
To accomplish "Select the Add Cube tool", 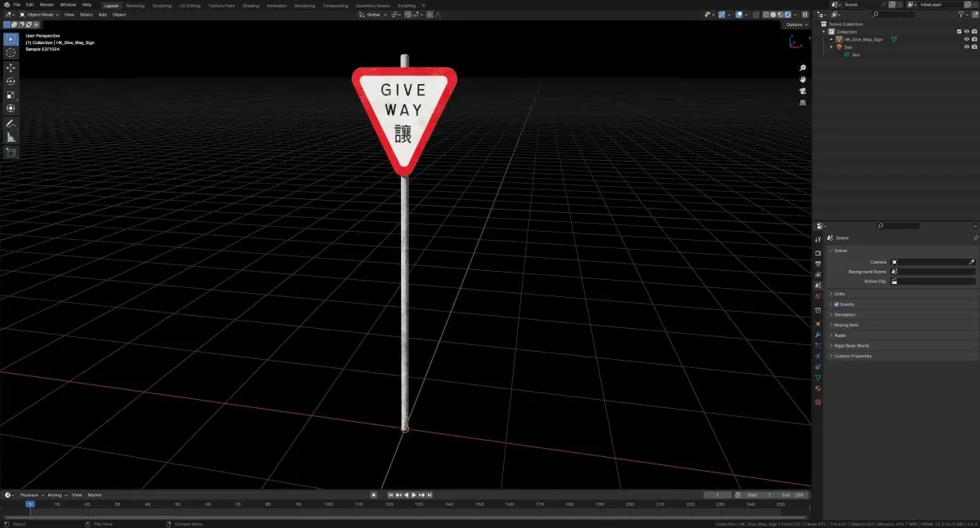I will tap(11, 153).
